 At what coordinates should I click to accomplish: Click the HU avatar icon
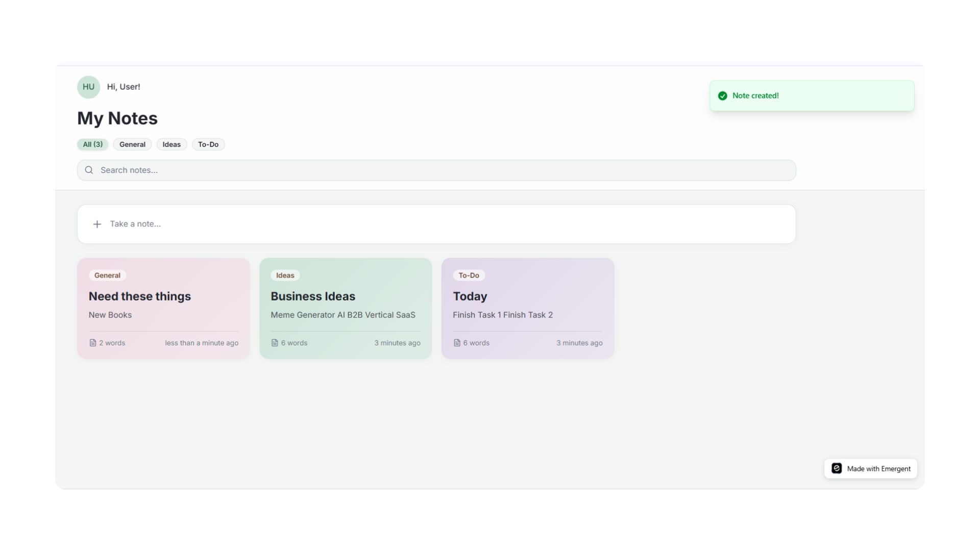(88, 87)
